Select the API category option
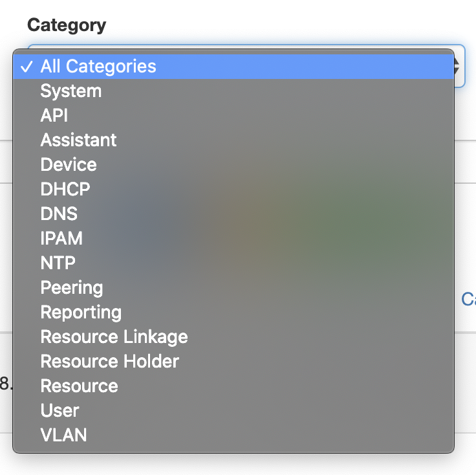The width and height of the screenshot is (476, 475). [54, 115]
